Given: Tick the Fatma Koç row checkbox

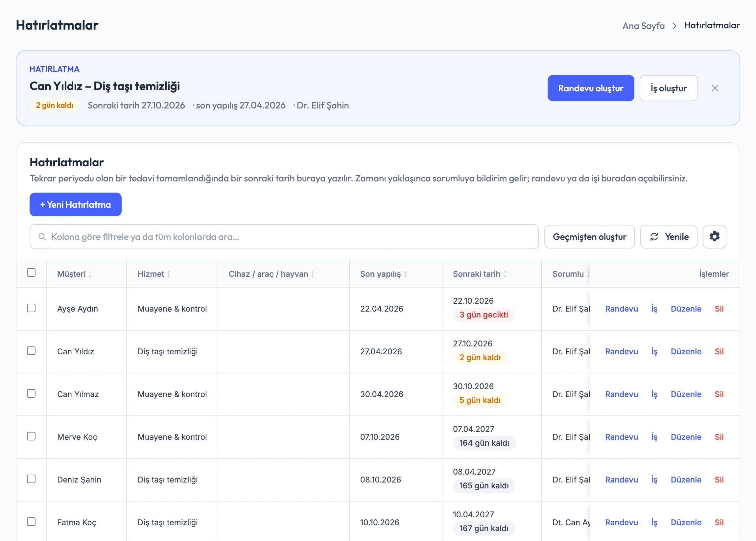Looking at the screenshot, I should click(31, 521).
